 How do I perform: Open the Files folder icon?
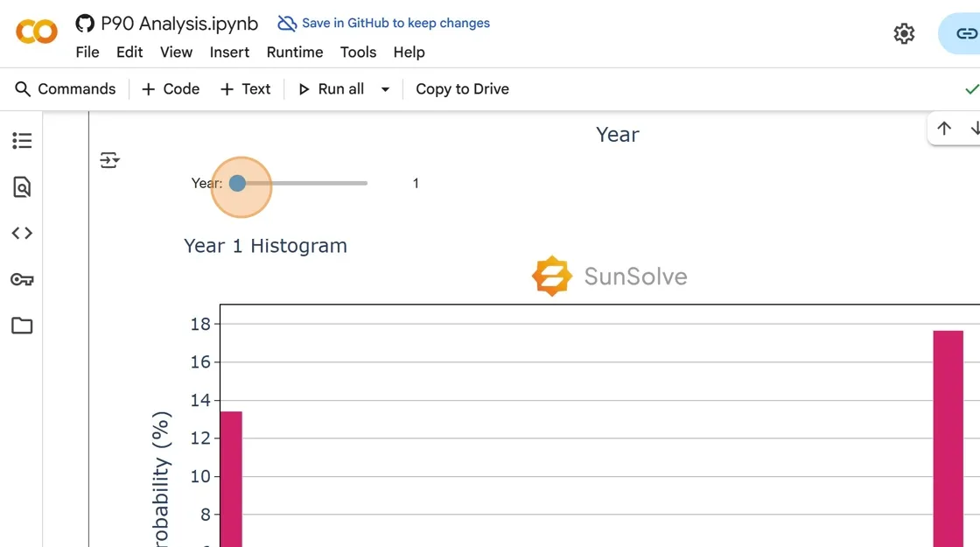[x=22, y=326]
